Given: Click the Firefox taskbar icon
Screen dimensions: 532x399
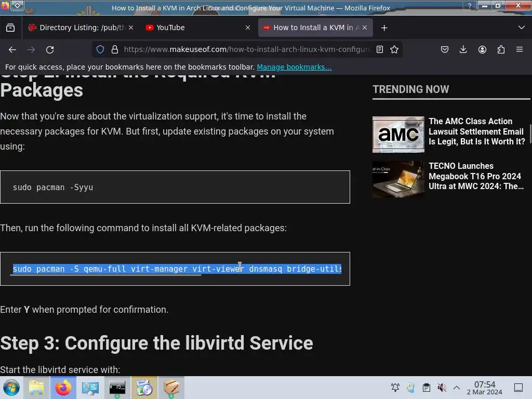Looking at the screenshot, I should click(x=63, y=388).
